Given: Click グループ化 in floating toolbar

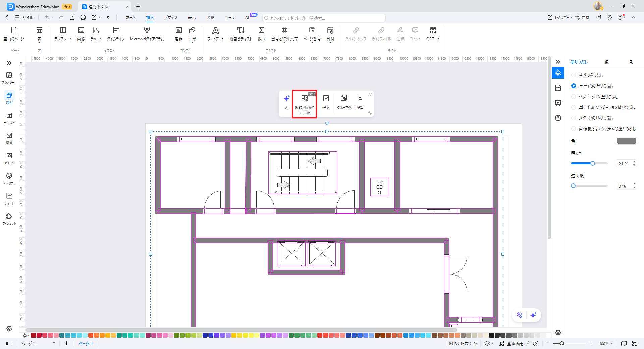Looking at the screenshot, I should [344, 102].
